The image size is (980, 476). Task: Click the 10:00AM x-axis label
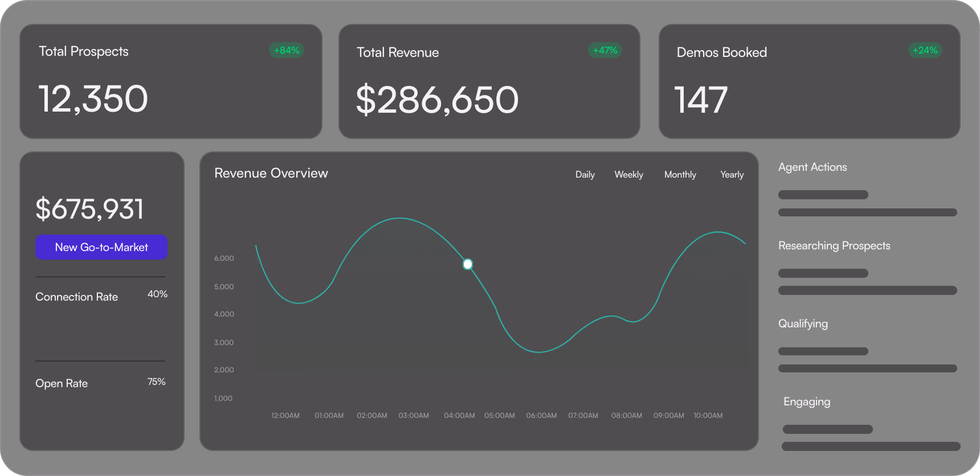pos(708,415)
